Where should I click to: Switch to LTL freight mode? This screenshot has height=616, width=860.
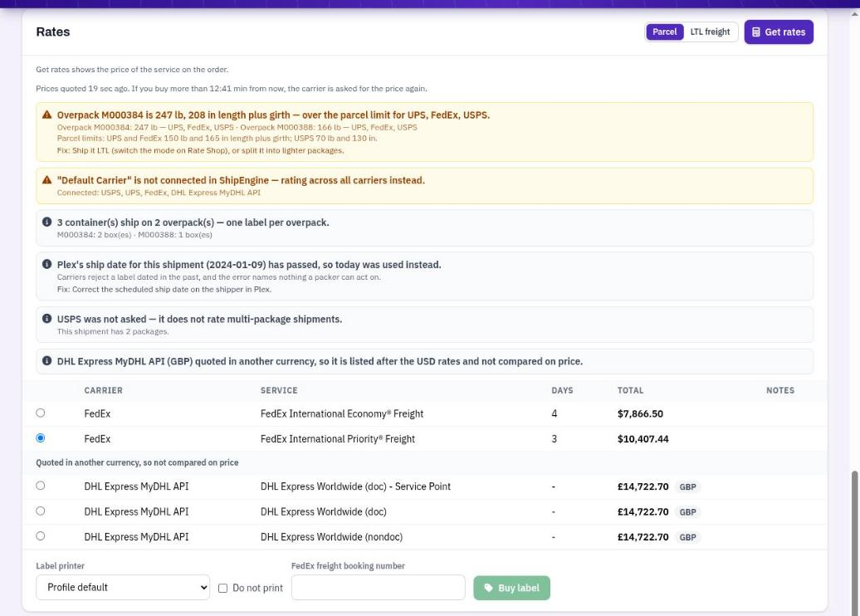[x=710, y=32]
